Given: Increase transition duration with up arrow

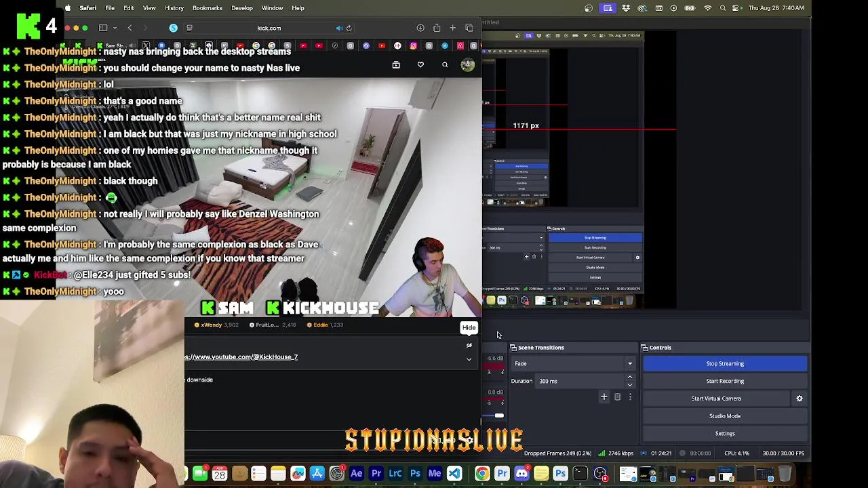Looking at the screenshot, I should tap(630, 378).
